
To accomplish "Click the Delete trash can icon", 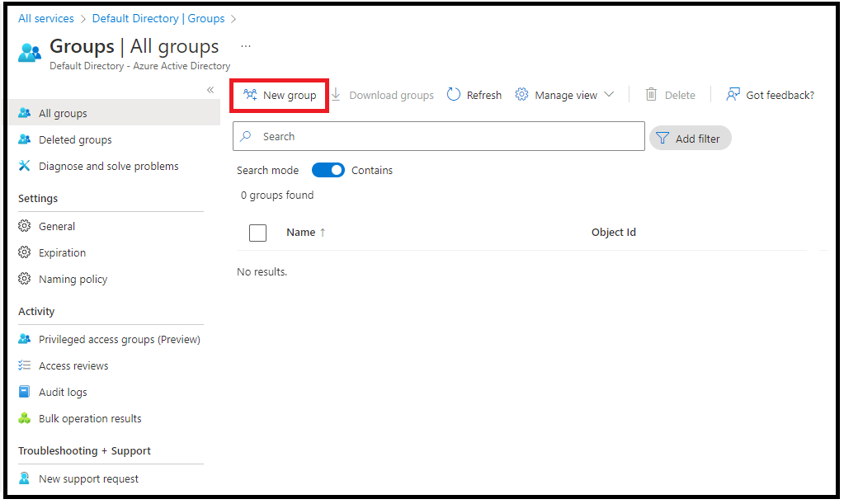I will [651, 95].
